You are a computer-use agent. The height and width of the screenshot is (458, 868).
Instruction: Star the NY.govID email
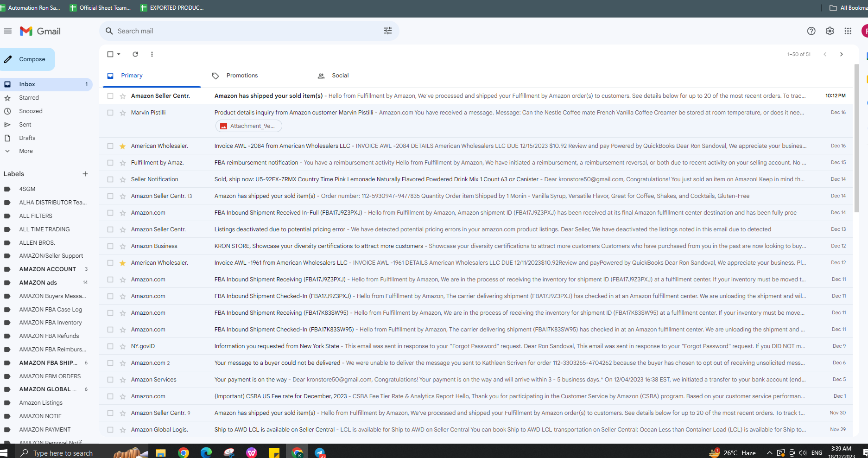[123, 346]
